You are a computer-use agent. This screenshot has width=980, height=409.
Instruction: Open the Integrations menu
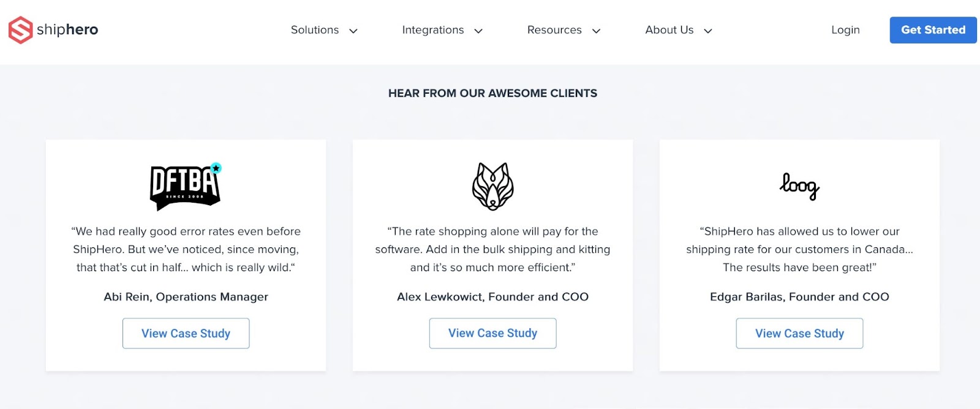tap(433, 30)
